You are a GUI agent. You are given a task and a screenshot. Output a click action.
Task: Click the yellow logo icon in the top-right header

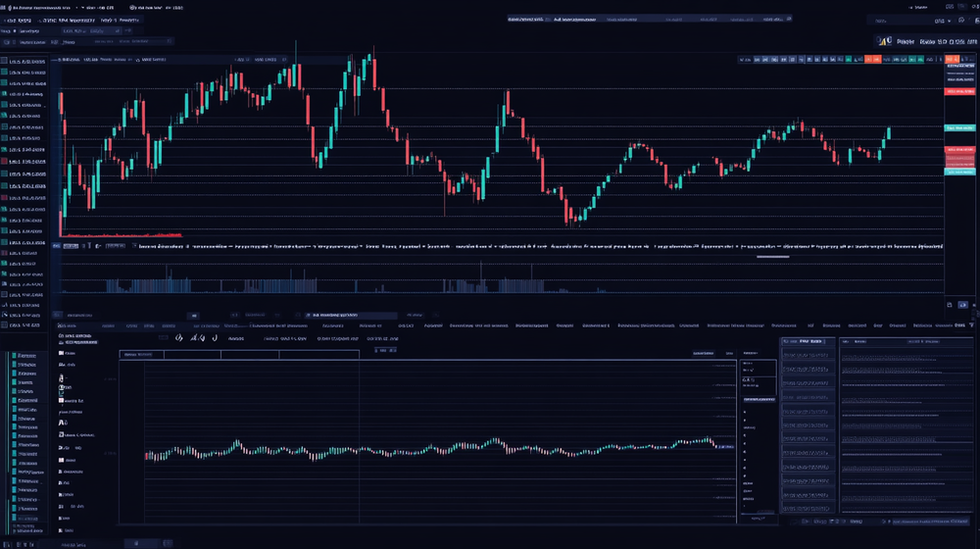(884, 42)
